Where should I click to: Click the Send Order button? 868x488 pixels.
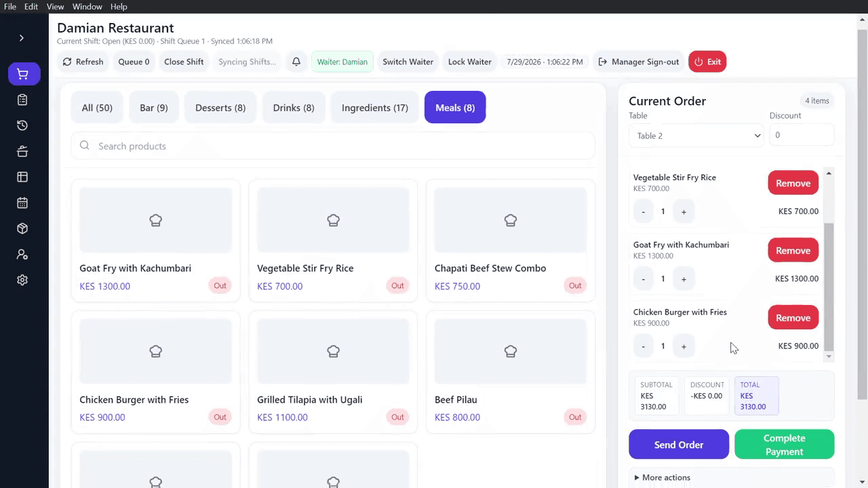tap(679, 445)
